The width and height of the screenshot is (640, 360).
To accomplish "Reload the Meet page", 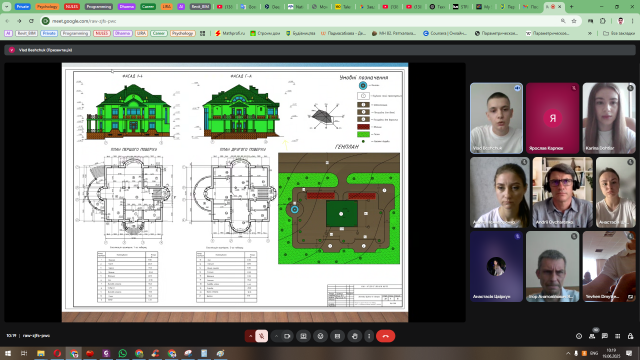I will click(x=31, y=21).
